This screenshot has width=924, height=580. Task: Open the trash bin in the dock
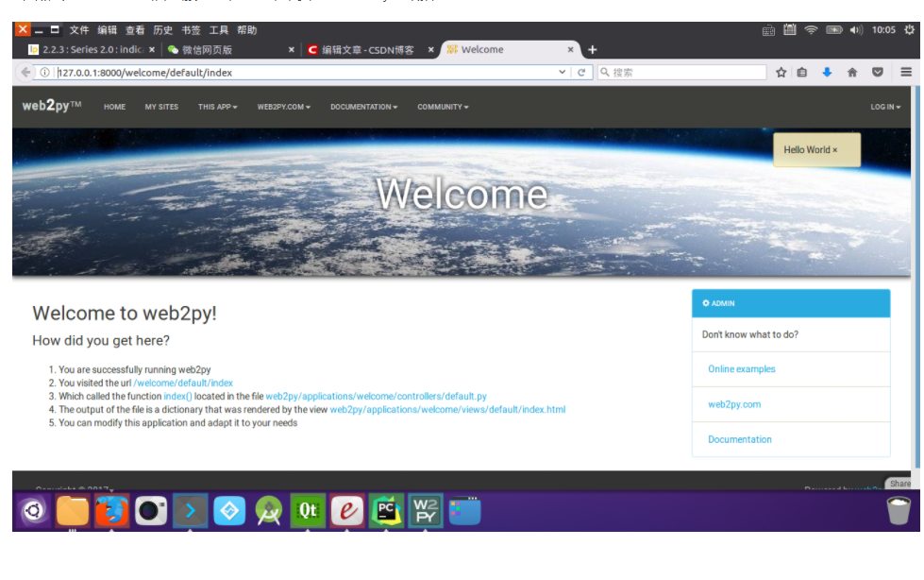click(899, 510)
